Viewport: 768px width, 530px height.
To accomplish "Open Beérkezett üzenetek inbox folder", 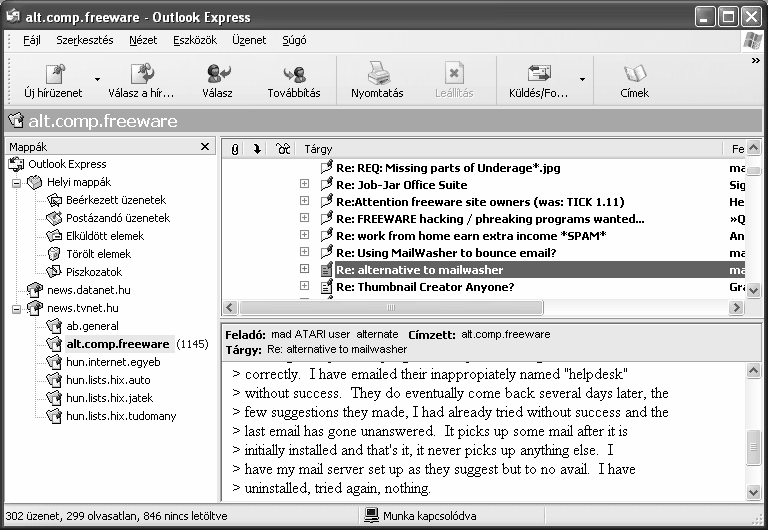I will coord(116,200).
